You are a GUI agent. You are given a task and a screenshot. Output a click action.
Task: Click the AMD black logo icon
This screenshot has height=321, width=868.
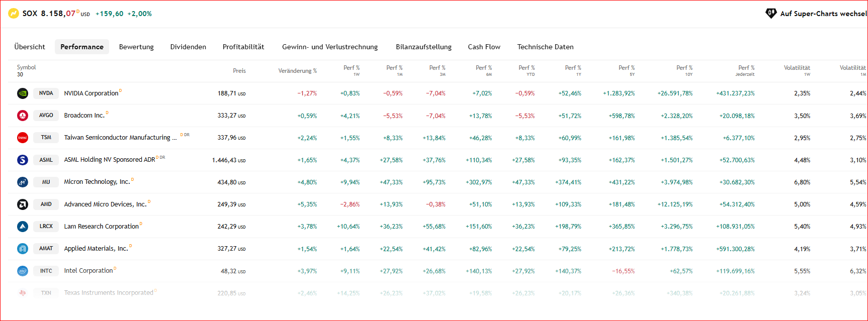click(x=23, y=204)
